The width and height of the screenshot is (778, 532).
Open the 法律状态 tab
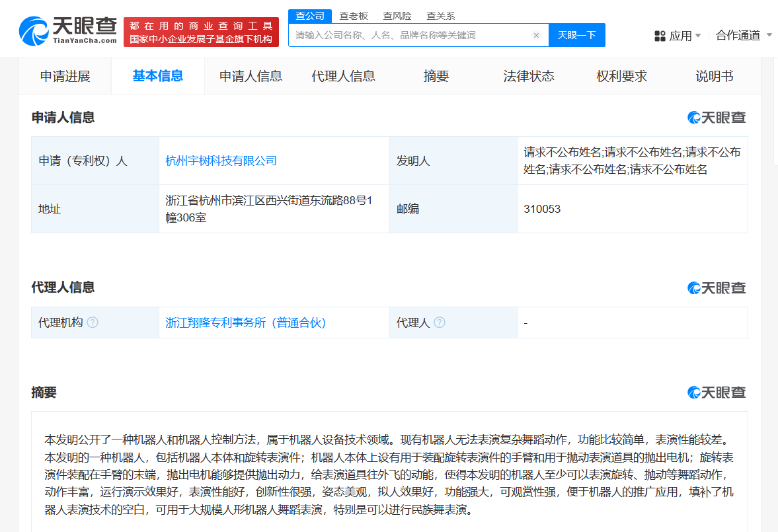click(529, 77)
